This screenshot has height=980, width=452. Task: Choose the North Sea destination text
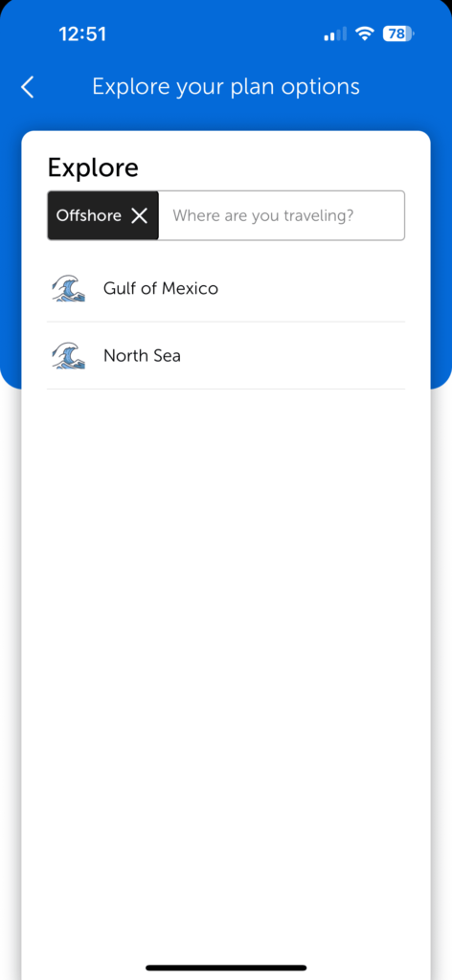(142, 356)
